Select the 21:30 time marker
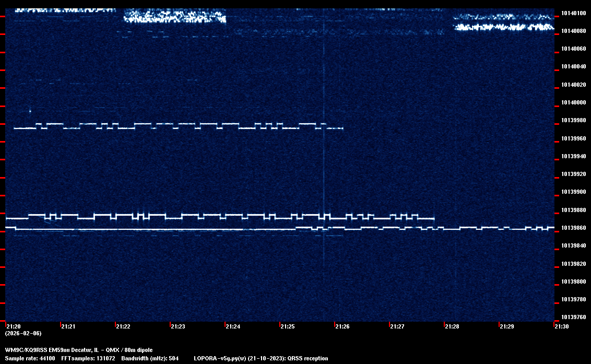This screenshot has height=364, width=591. click(x=561, y=326)
